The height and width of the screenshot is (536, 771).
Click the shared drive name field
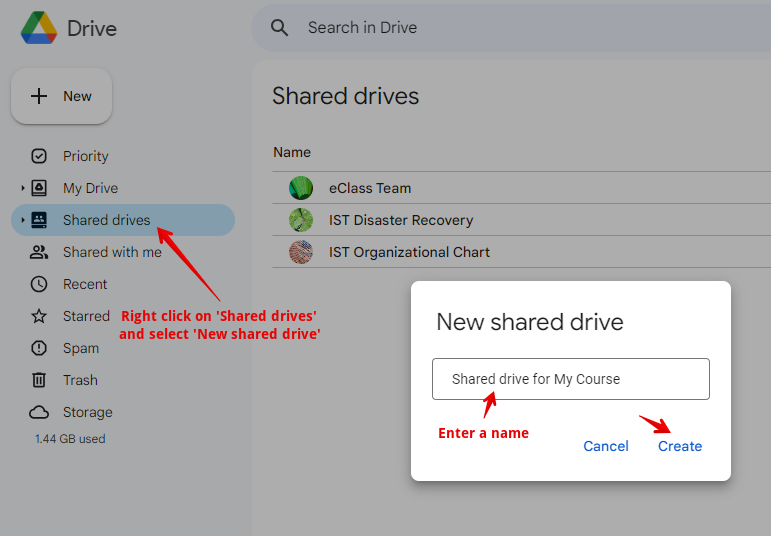[570, 379]
